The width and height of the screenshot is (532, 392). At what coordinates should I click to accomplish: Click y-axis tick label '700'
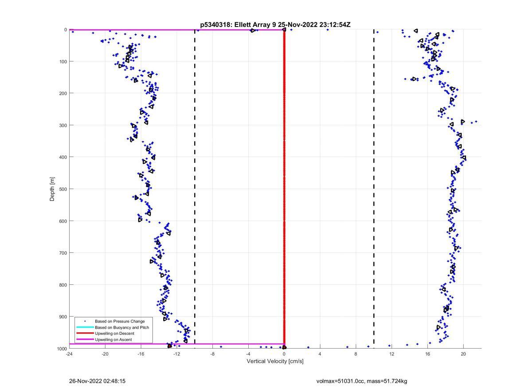[x=63, y=252]
